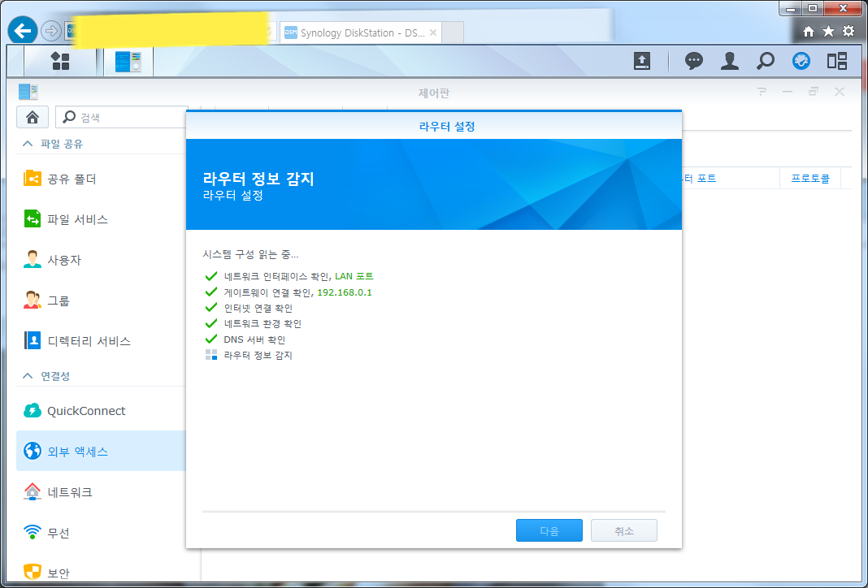Viewport: 868px width, 588px height.
Task: Switch to the Synology DiskStation browser tab
Action: coord(358,32)
